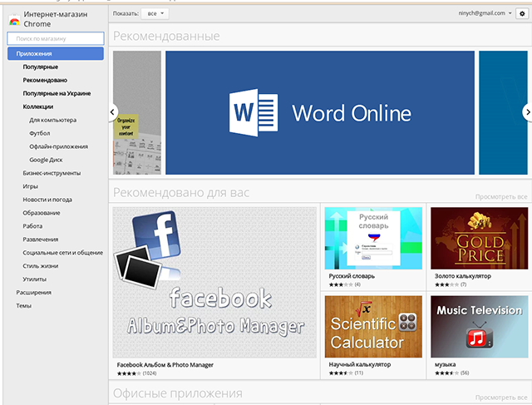Click the Золото калькулятор title text
The image size is (532, 405).
point(463,276)
